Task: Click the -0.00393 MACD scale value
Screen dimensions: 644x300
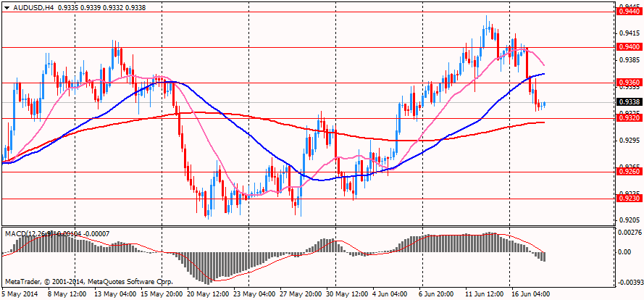Action: [x=630, y=283]
